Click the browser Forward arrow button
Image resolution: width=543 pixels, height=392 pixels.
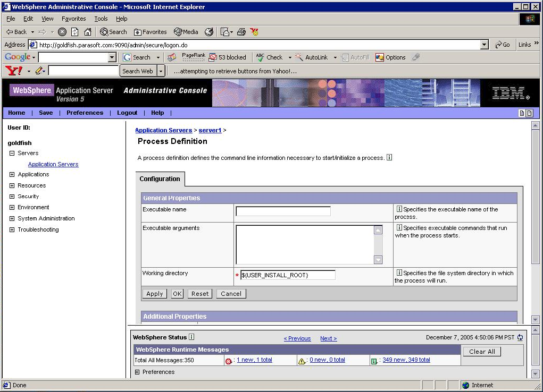click(x=42, y=32)
